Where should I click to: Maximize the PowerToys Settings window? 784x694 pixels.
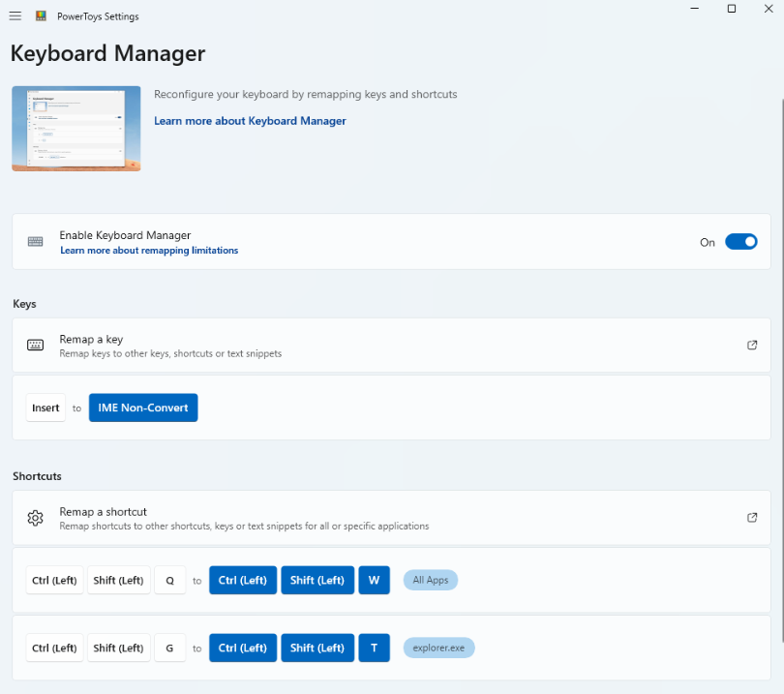pos(732,9)
